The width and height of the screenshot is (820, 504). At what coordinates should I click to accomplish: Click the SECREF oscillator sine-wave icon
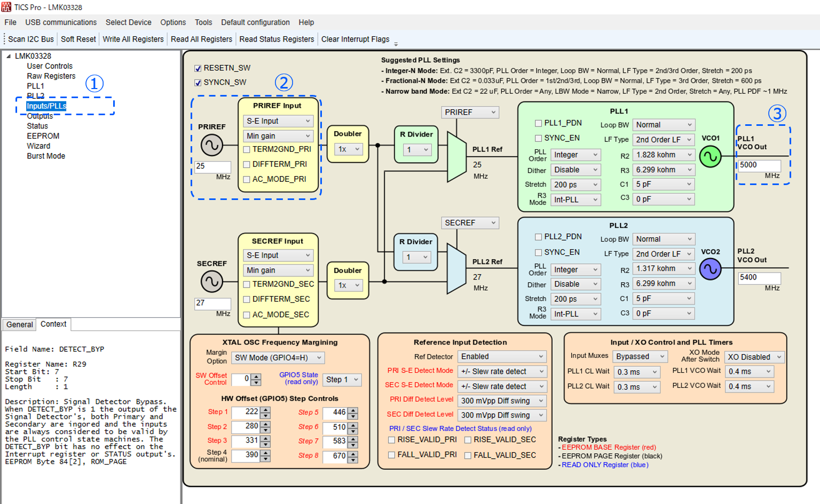pyautogui.click(x=212, y=282)
